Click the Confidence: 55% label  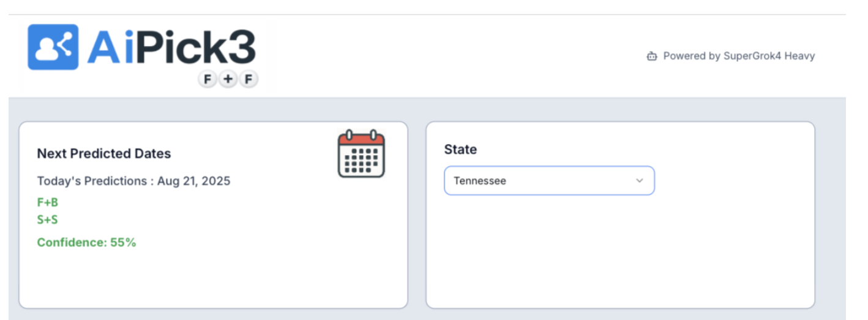86,242
